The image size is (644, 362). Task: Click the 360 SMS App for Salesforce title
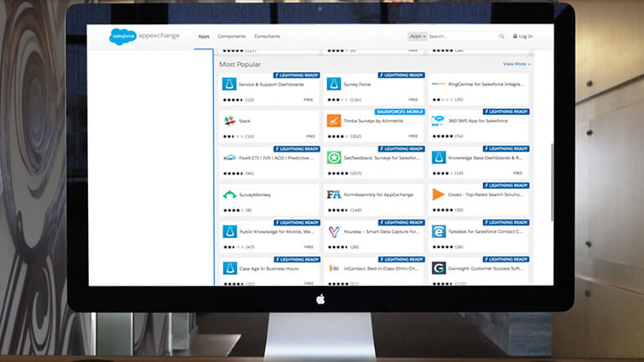point(478,121)
